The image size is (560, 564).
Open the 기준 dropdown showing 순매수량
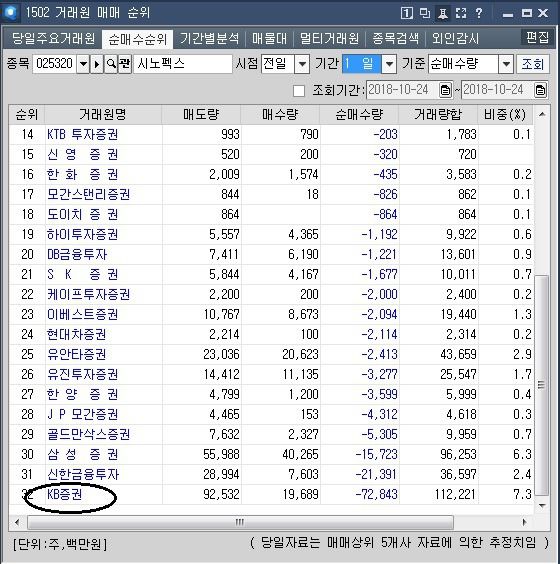(x=506, y=64)
